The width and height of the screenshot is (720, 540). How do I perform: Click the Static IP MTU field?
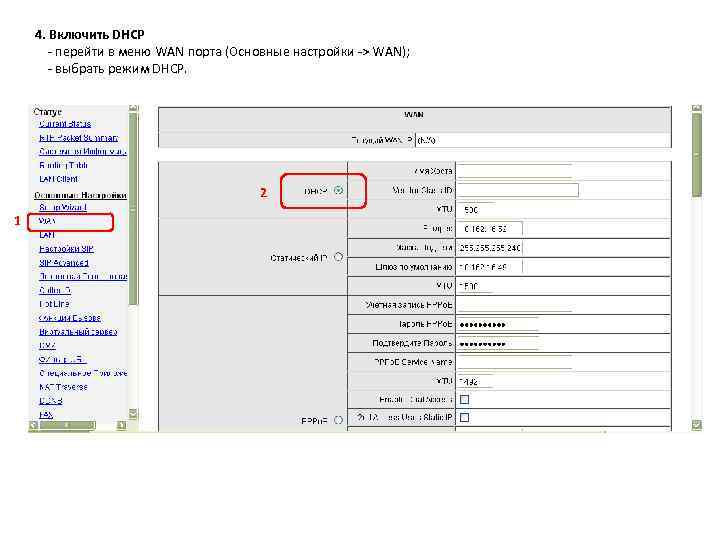tap(476, 286)
